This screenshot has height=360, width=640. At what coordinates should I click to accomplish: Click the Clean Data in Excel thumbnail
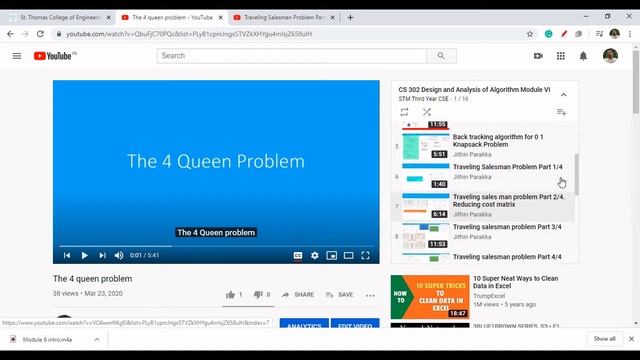tap(430, 297)
